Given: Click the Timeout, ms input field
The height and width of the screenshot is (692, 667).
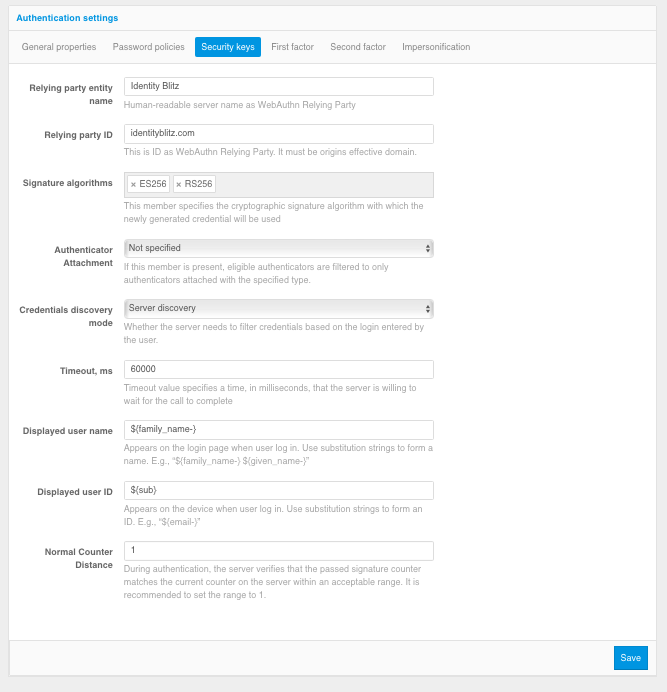Looking at the screenshot, I should (279, 369).
